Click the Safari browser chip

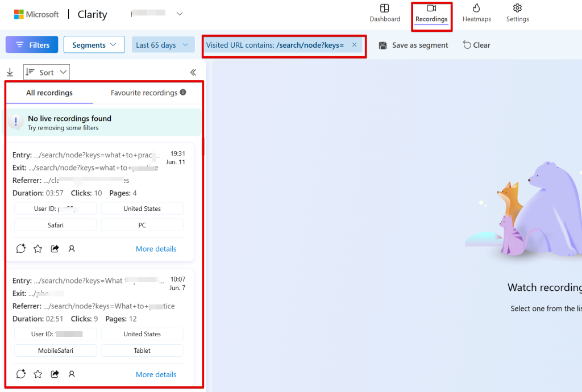55,225
